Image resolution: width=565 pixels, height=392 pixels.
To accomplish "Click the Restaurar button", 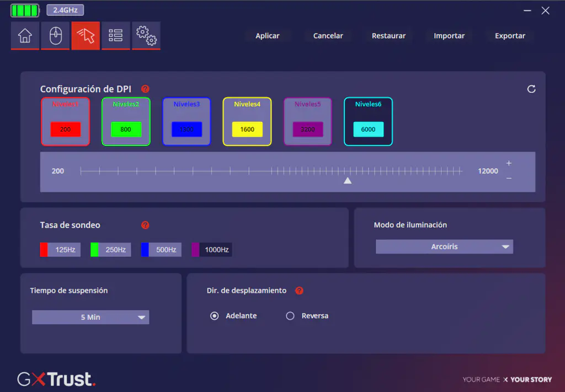I will coord(388,36).
